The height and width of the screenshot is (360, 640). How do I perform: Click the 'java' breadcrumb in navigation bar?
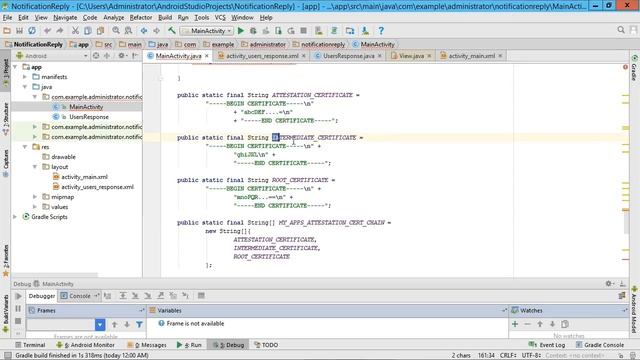coord(158,44)
